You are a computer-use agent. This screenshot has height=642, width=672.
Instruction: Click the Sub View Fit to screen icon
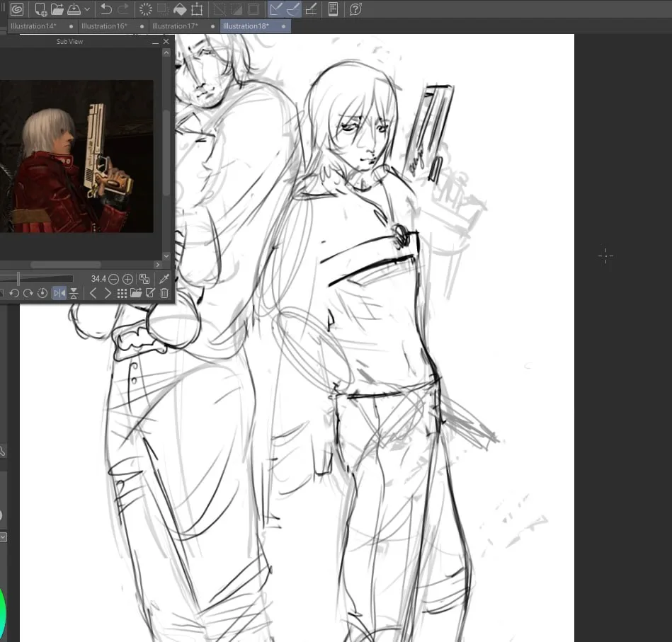coord(145,280)
